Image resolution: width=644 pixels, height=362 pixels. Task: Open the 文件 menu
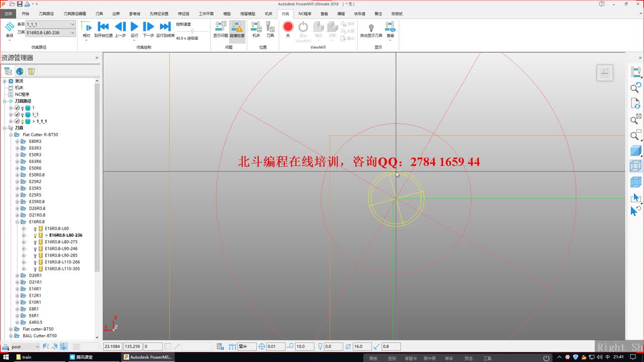tap(9, 14)
